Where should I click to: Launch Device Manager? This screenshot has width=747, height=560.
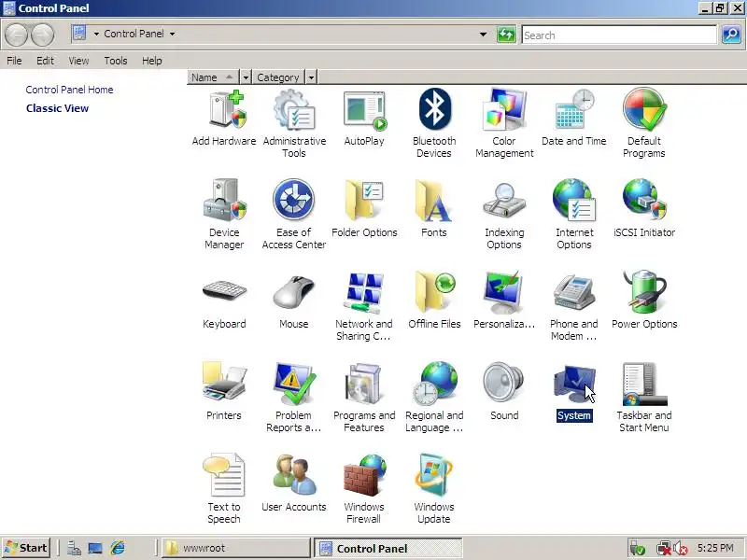pos(224,215)
